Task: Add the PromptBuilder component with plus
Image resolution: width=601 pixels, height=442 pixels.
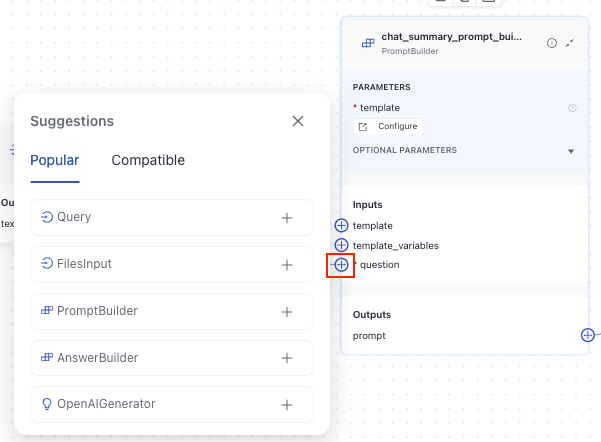Action: pyautogui.click(x=287, y=312)
